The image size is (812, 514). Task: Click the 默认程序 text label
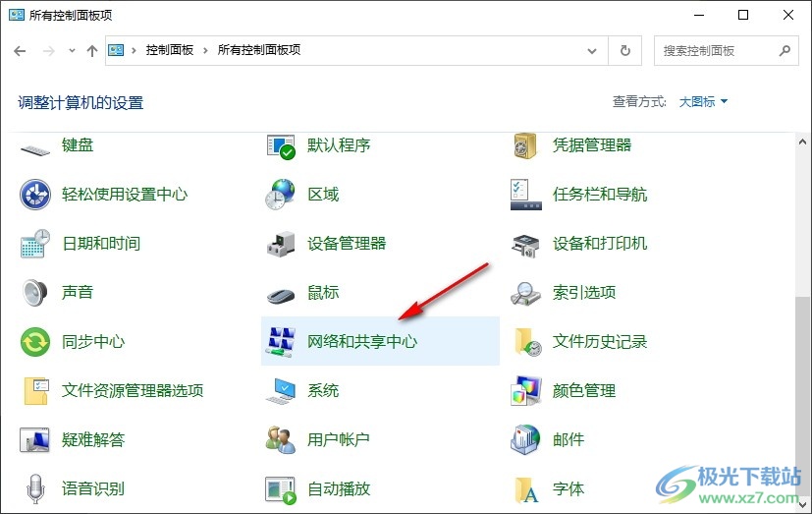pos(339,145)
